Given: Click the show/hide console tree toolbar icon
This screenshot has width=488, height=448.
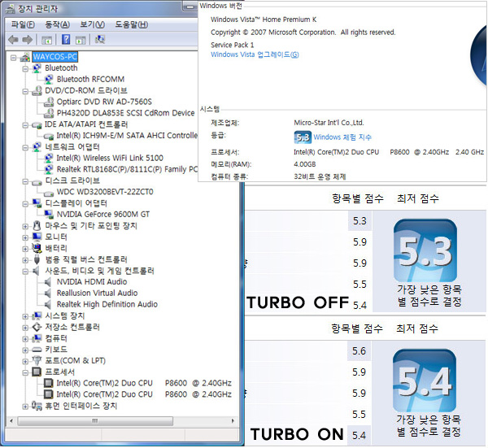Looking at the screenshot, I should [46, 40].
